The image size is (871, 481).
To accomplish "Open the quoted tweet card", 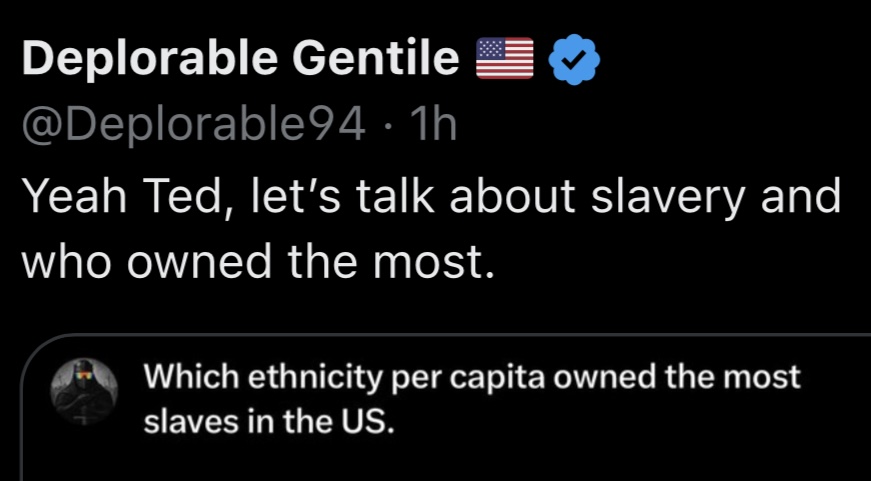I will 446,408.
